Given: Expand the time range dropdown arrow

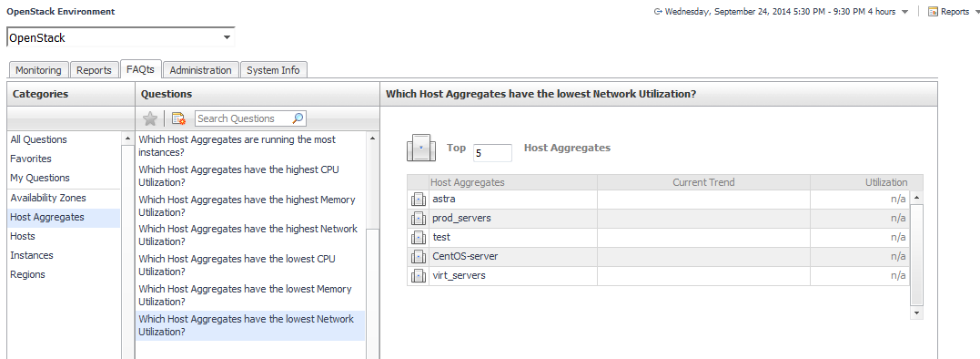Looking at the screenshot, I should 905,12.
